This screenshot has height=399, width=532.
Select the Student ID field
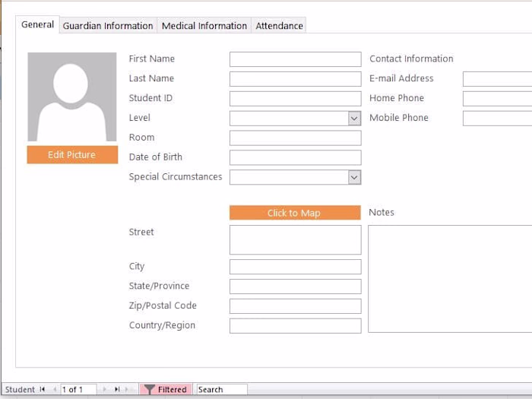coord(295,99)
